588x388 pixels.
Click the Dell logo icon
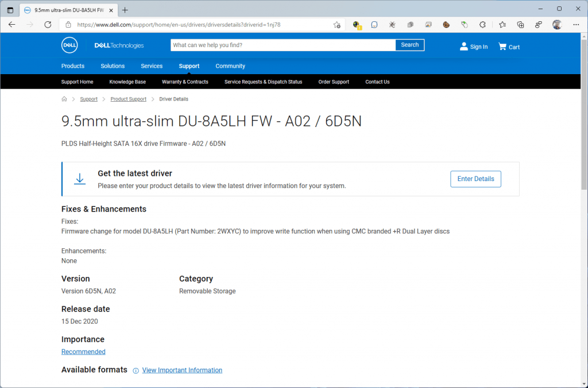(69, 46)
